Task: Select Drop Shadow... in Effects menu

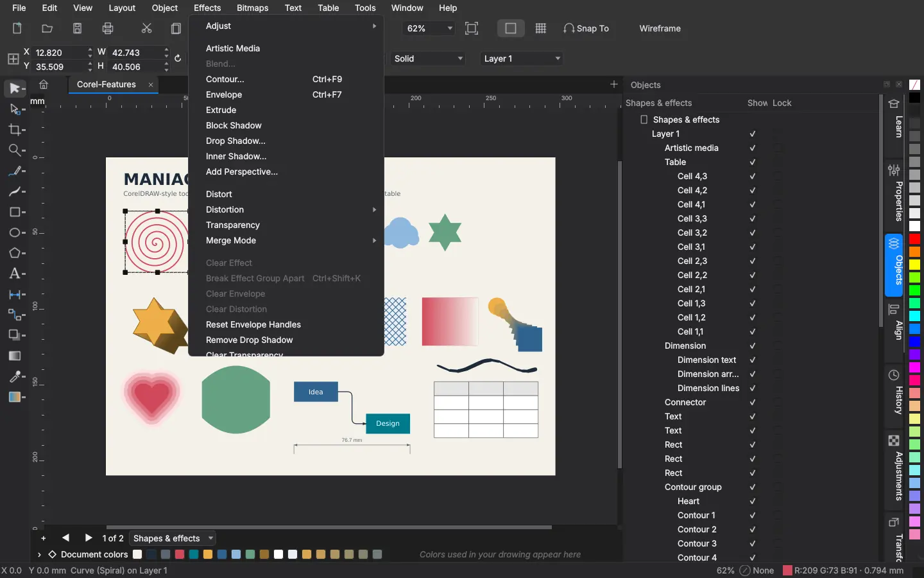Action: [286, 141]
